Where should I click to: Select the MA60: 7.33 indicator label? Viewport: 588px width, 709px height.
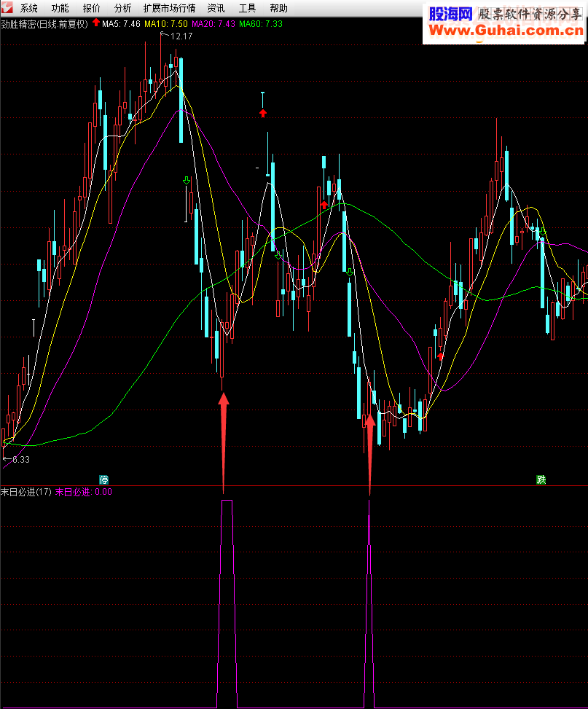pyautogui.click(x=261, y=24)
